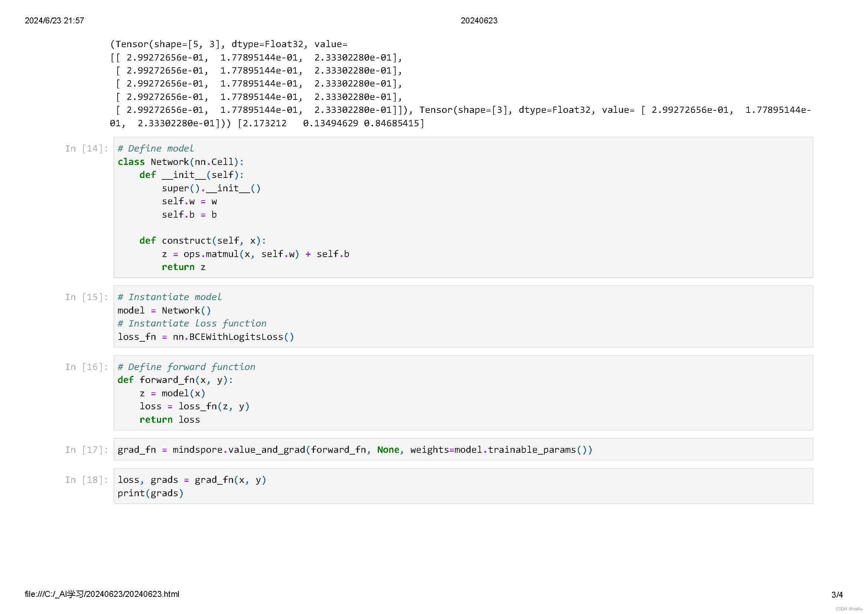The image size is (868, 614).
Task: Click the 20240623 page title header
Action: (479, 21)
